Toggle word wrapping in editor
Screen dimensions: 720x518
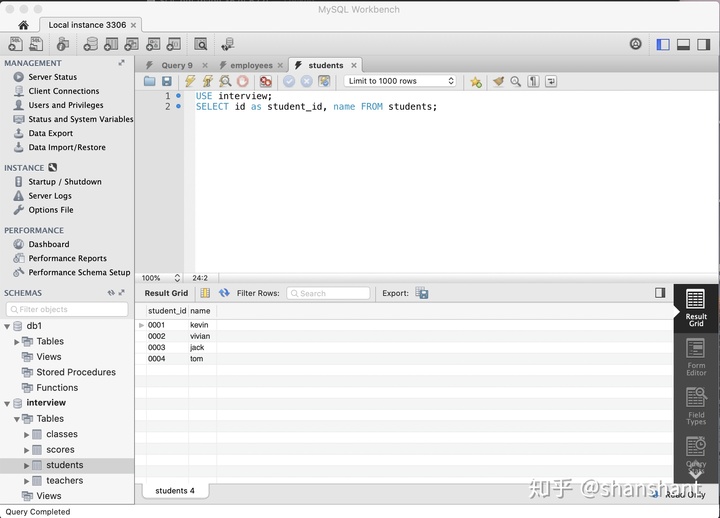click(551, 82)
